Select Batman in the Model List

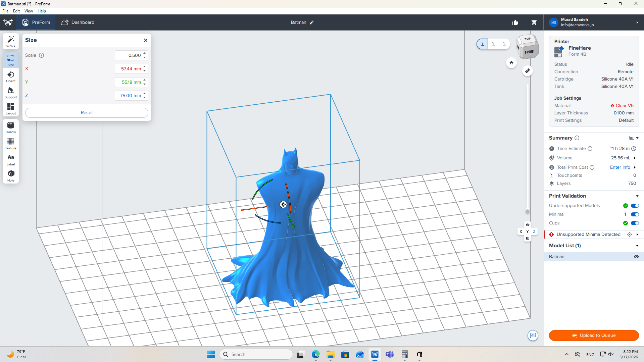tap(594, 257)
